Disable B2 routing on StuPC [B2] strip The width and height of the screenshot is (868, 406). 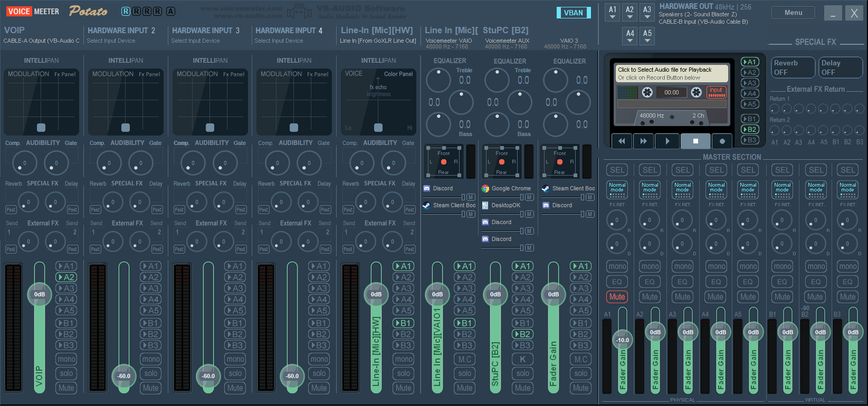[523, 334]
